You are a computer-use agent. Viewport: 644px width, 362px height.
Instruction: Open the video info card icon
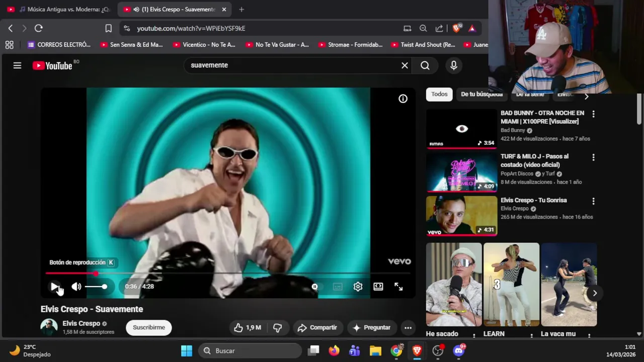click(x=403, y=99)
